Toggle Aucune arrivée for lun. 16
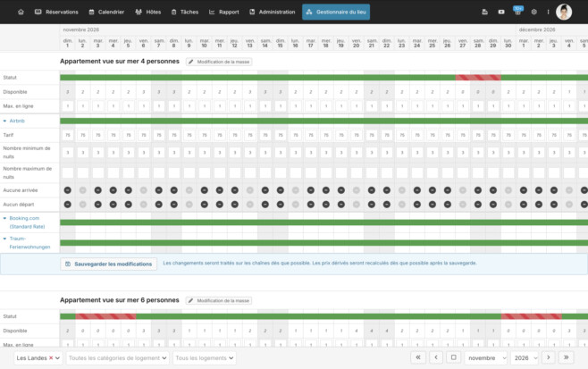 coord(296,190)
